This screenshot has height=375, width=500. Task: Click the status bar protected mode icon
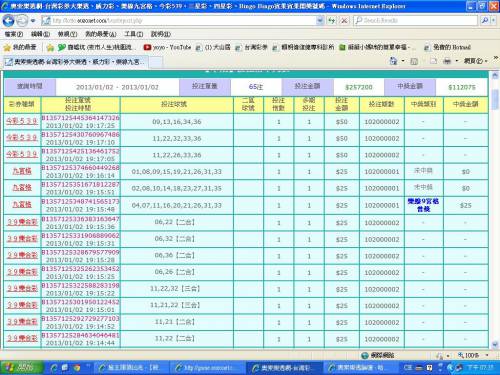tap(440, 356)
